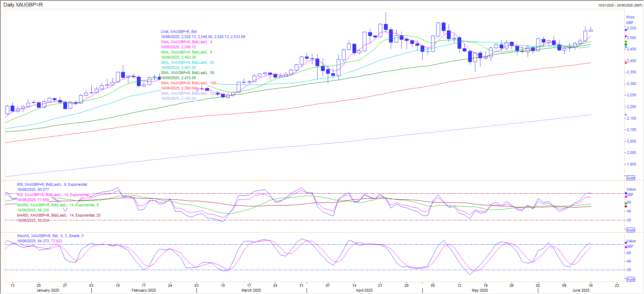Click the 'Cndl, XAUGBP=R, Bid' legend label
The width and height of the screenshot is (644, 294).
tap(179, 32)
